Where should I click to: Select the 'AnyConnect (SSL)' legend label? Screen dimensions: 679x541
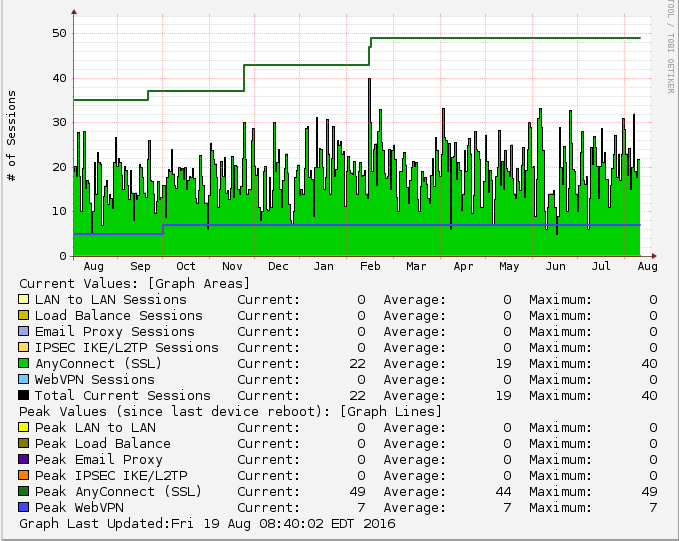[x=99, y=364]
